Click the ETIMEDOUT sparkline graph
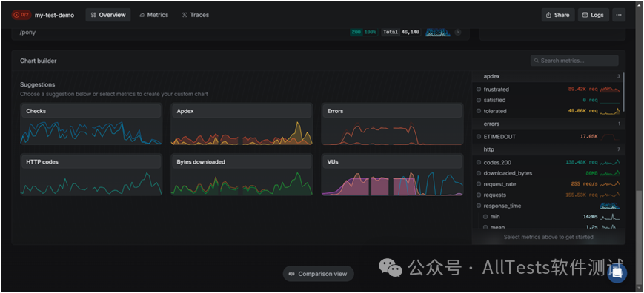 tap(609, 136)
